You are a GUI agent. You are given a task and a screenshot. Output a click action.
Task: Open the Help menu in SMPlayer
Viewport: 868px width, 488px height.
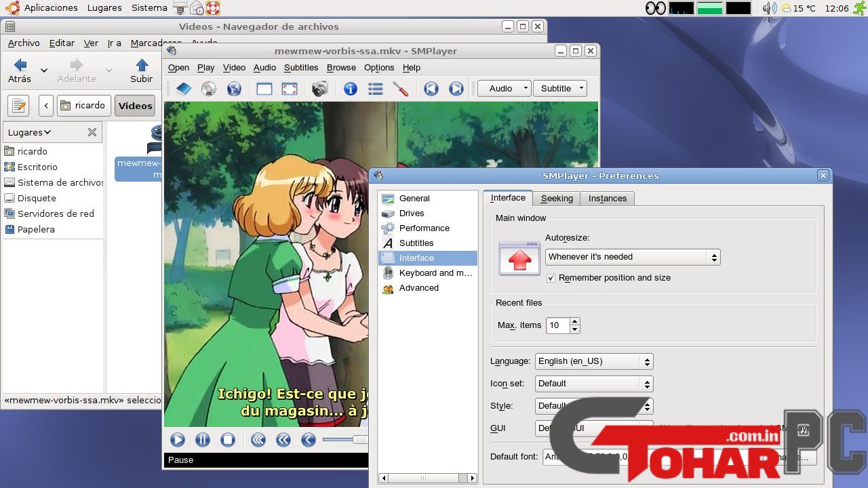[x=412, y=68]
